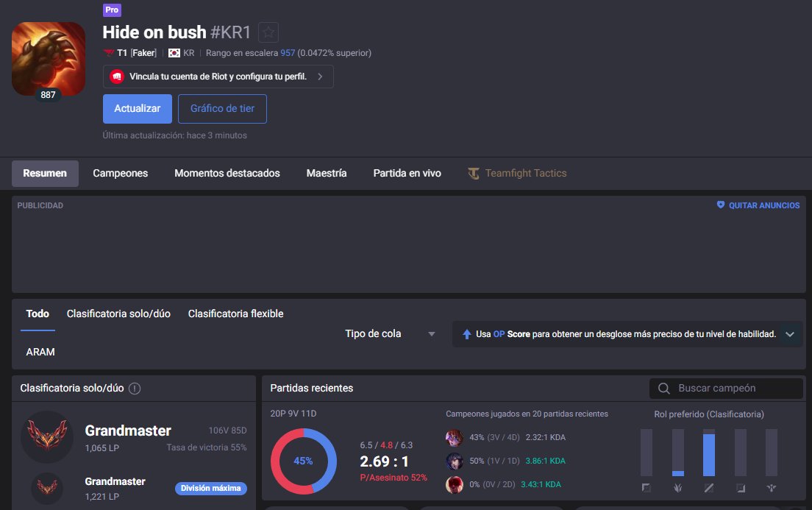812x510 pixels.
Task: Click the Última actualización timestamp text
Action: tap(174, 135)
